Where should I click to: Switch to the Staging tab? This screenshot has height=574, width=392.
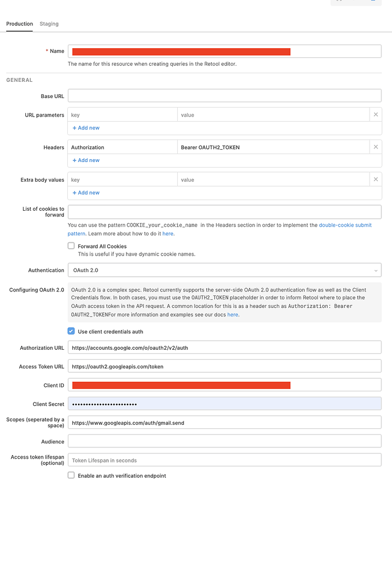(49, 24)
